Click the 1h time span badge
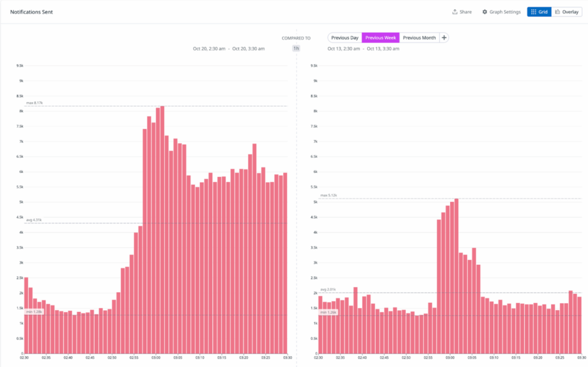Viewport: 588px width, 367px height. (296, 49)
